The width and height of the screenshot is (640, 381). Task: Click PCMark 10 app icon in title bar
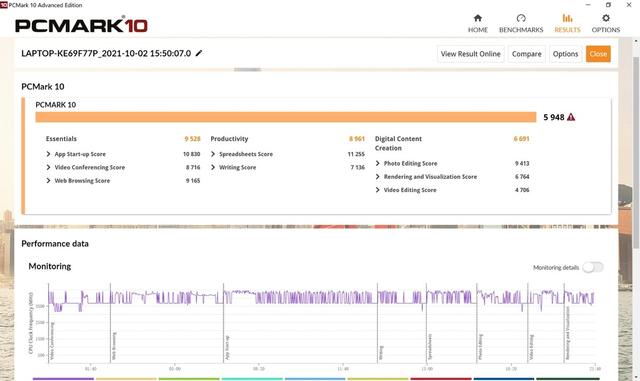click(x=4, y=5)
